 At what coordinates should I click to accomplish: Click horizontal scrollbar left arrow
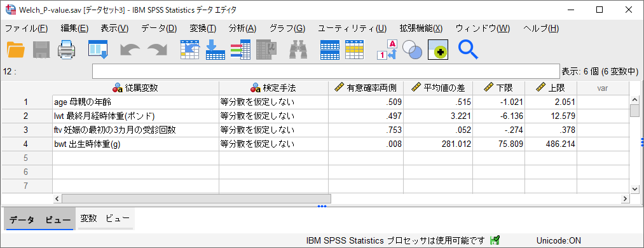click(x=57, y=199)
